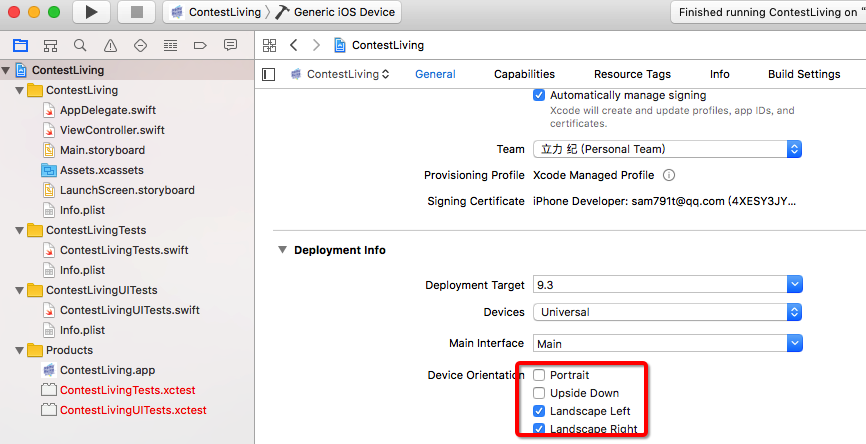Toggle the project and targets list sidebar
This screenshot has height=444, width=866.
268,74
